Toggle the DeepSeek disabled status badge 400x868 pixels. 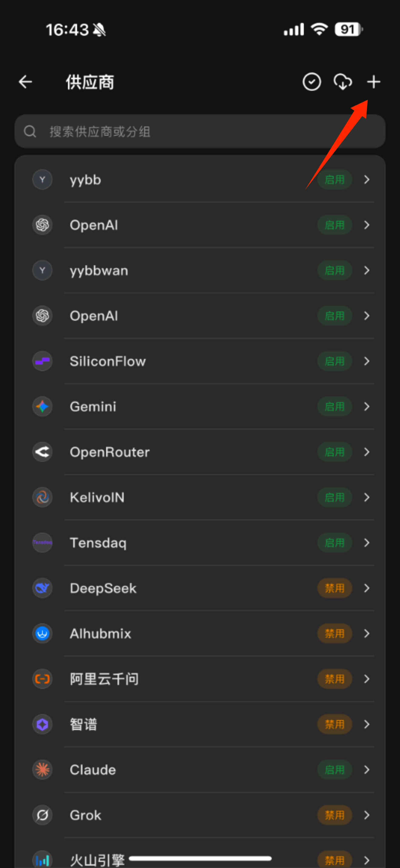[334, 588]
